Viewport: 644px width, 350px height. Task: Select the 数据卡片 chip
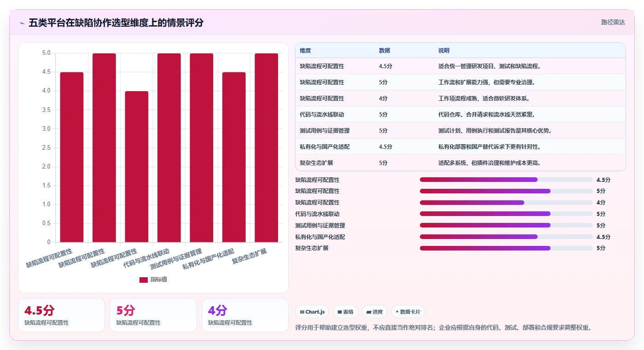[408, 312]
